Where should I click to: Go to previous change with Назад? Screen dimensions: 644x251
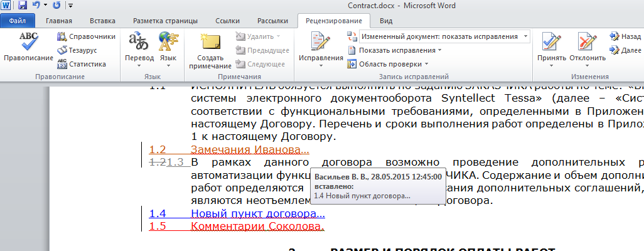(x=625, y=36)
